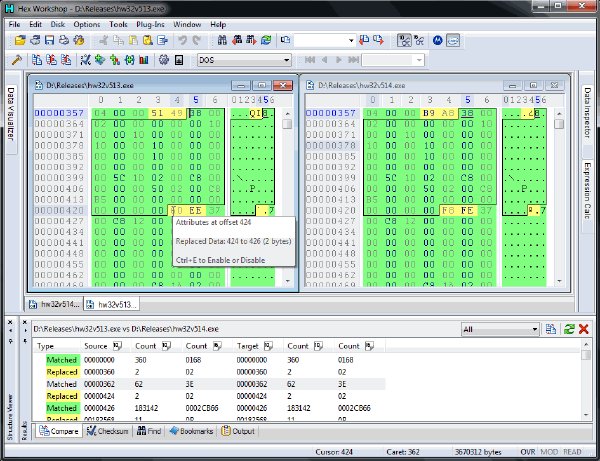Click the Copy icon in toolbar
Screen dimensions: 600x461
click(118, 40)
